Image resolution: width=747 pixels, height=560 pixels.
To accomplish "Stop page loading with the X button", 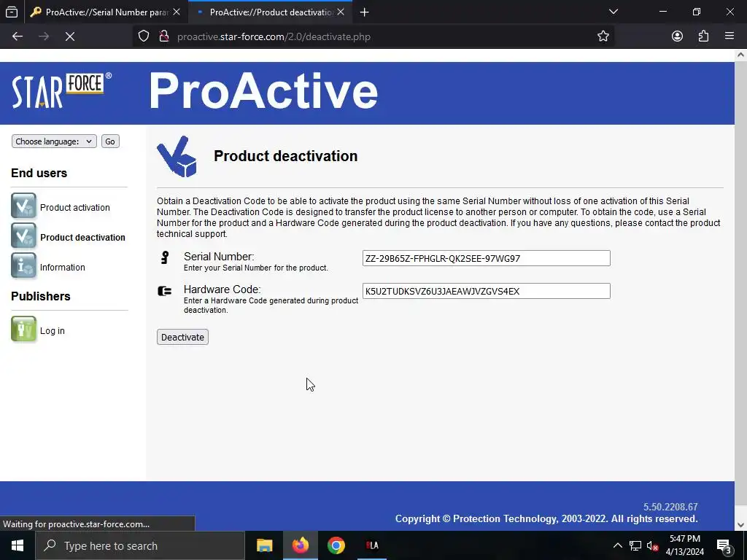I will coord(69,36).
